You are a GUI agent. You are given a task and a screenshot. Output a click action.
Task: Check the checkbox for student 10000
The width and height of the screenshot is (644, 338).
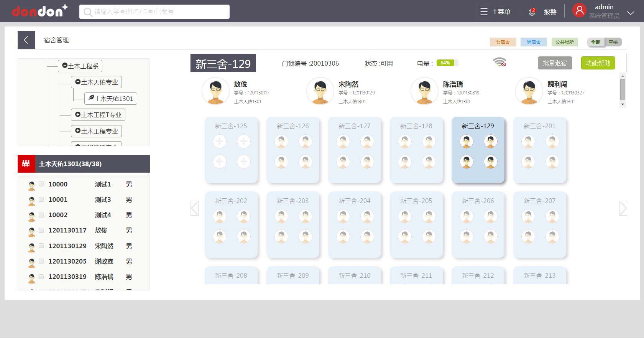41,184
